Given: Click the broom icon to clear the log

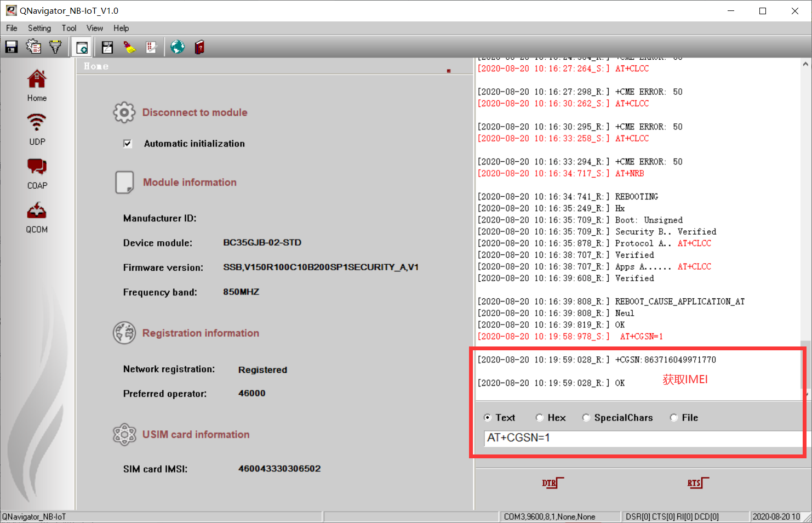Looking at the screenshot, I should 130,47.
